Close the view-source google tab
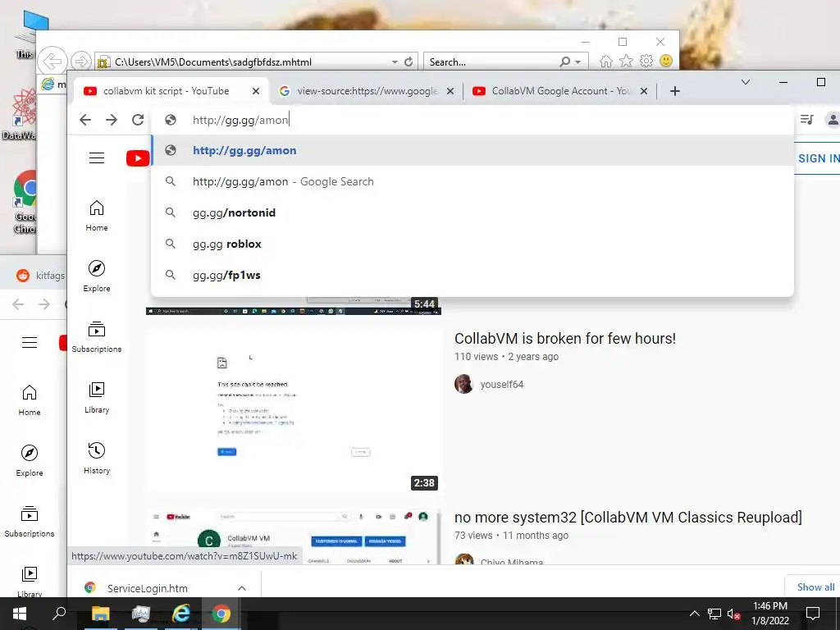Viewport: 840px width, 630px height. [450, 91]
